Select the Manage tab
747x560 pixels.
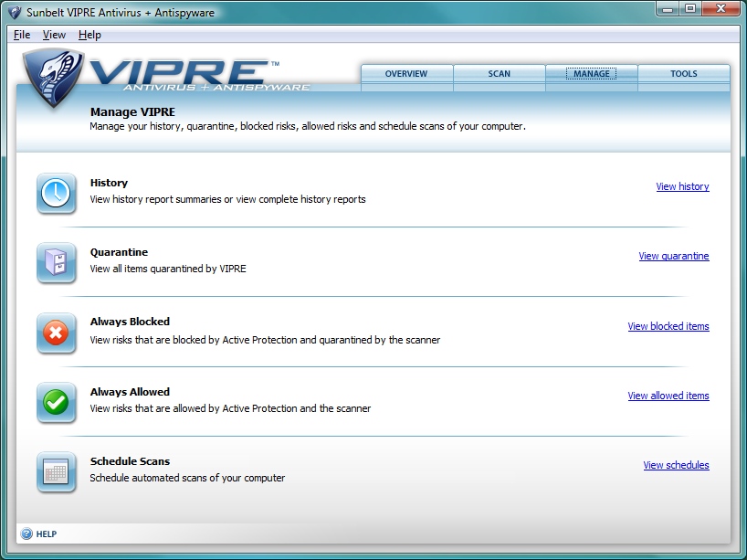coord(591,74)
